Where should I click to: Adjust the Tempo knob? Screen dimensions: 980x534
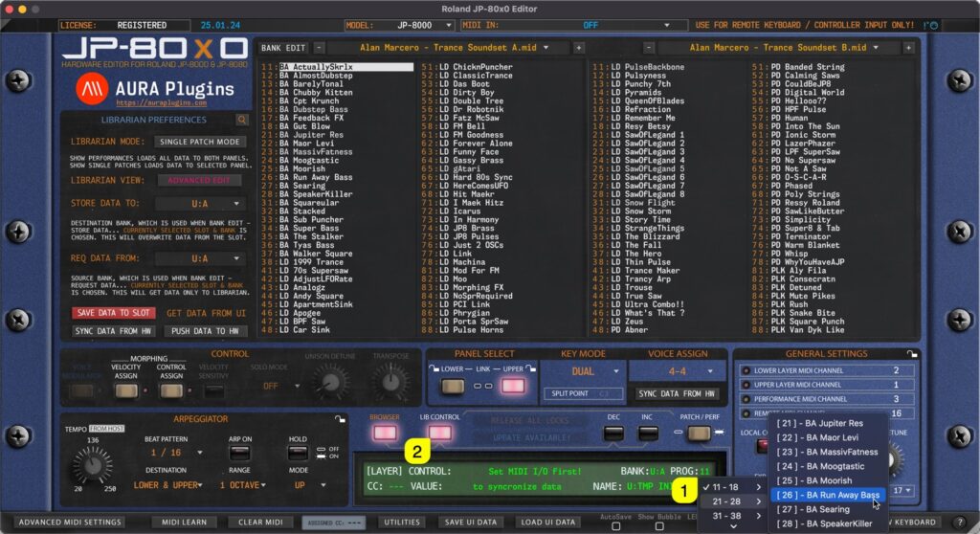pyautogui.click(x=93, y=464)
